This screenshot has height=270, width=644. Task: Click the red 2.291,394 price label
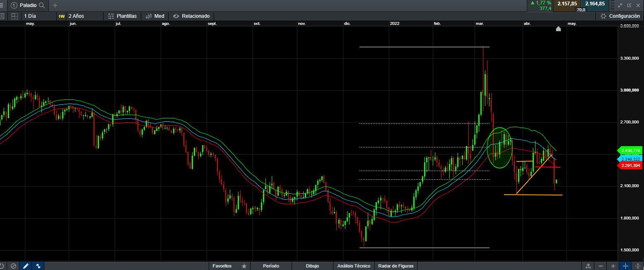(629, 166)
